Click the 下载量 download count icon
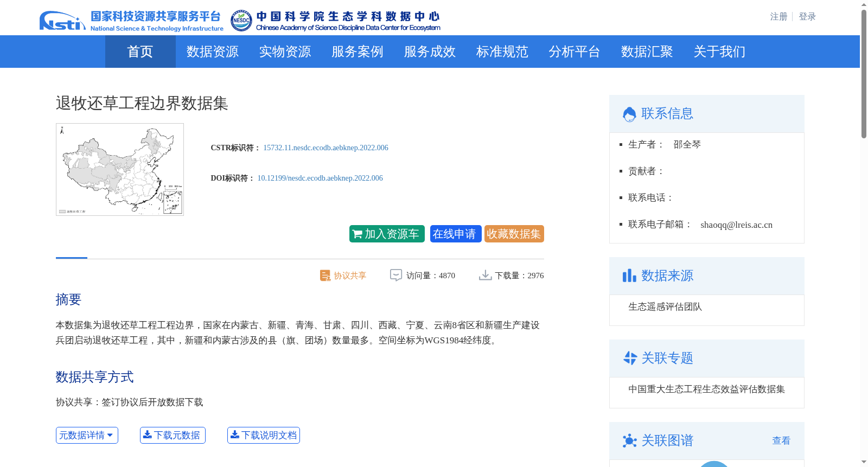 pos(485,275)
